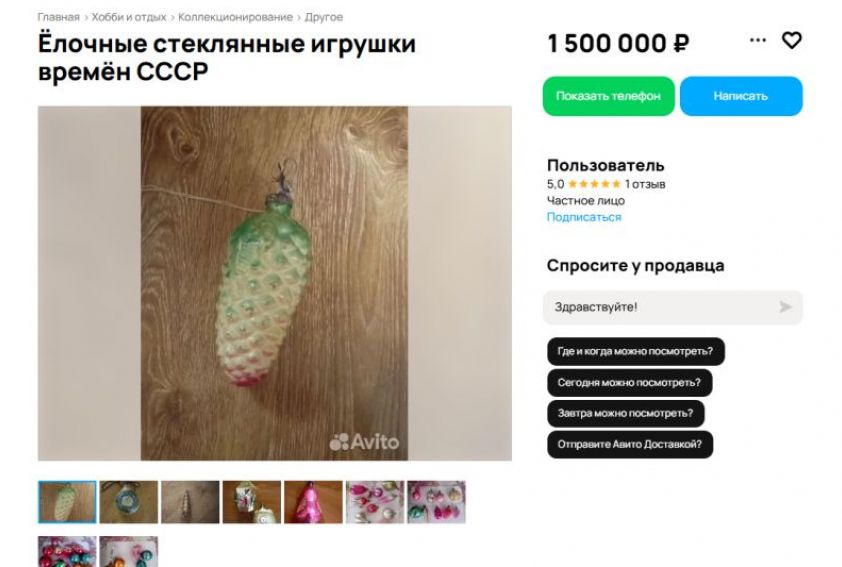Select the pink ornament thumbnail

313,502
